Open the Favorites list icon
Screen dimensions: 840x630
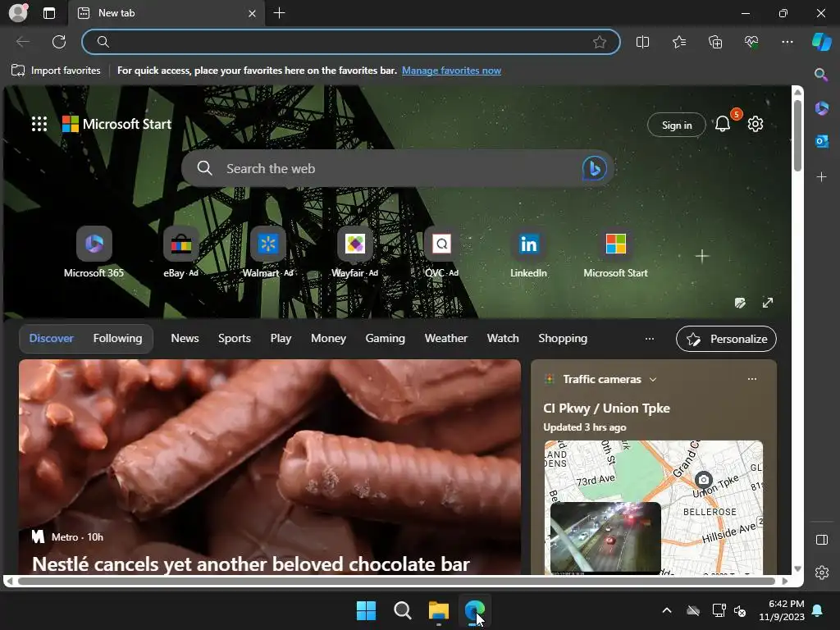click(678, 42)
